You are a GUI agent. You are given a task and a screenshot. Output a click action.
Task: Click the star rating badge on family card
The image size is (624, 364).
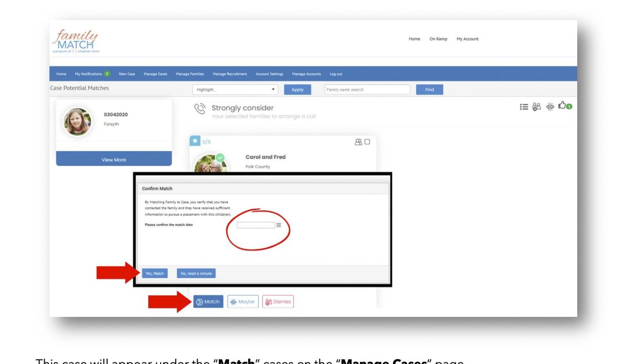point(194,141)
